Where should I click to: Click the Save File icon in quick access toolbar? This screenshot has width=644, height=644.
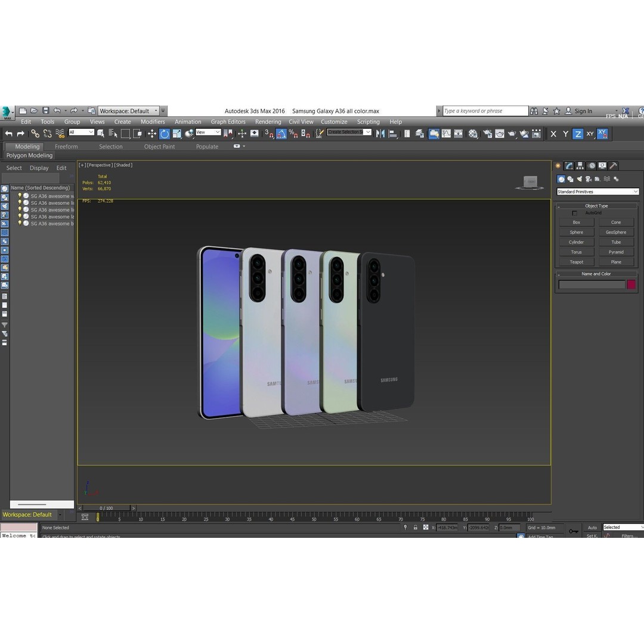[x=46, y=110]
